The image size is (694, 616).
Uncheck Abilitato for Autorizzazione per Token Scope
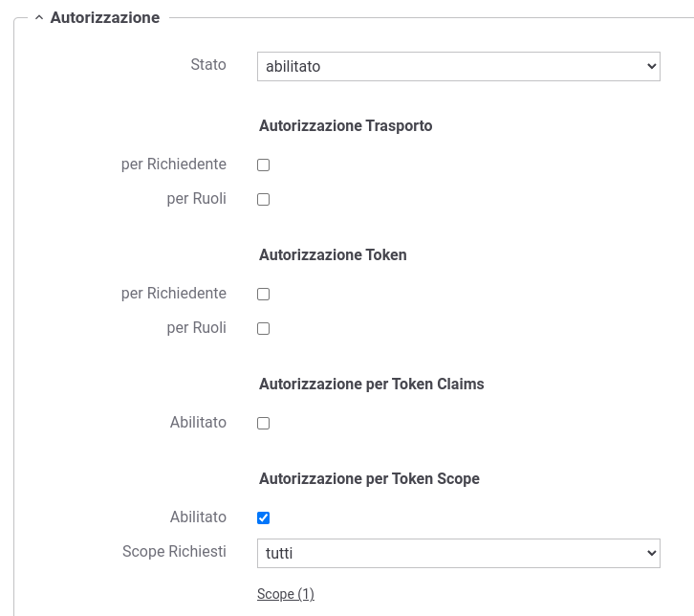click(263, 517)
